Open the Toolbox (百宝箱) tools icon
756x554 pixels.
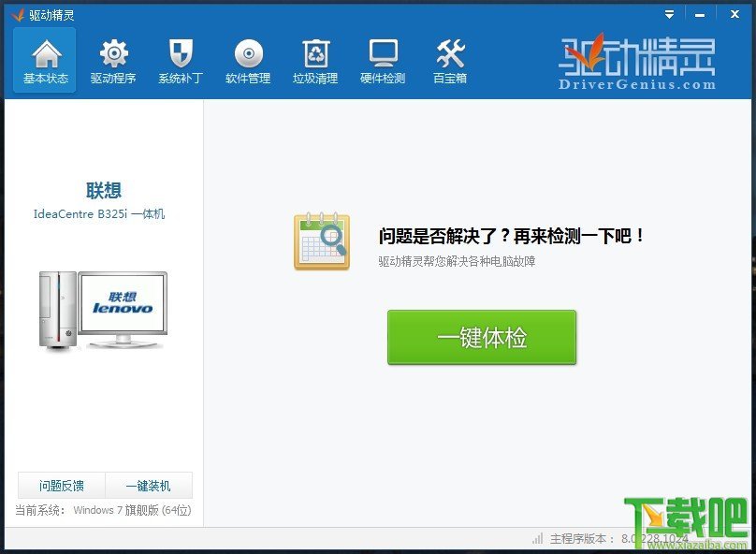click(450, 58)
